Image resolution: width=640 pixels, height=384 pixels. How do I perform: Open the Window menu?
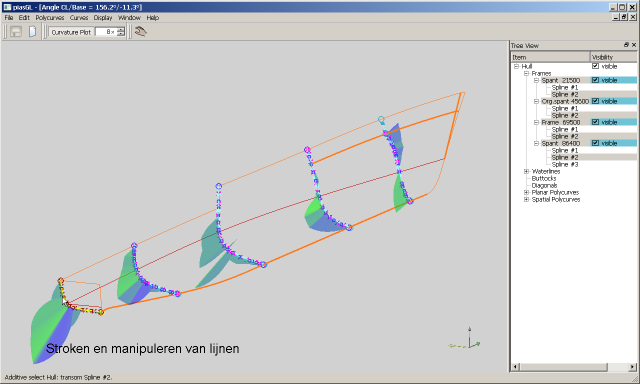click(129, 18)
